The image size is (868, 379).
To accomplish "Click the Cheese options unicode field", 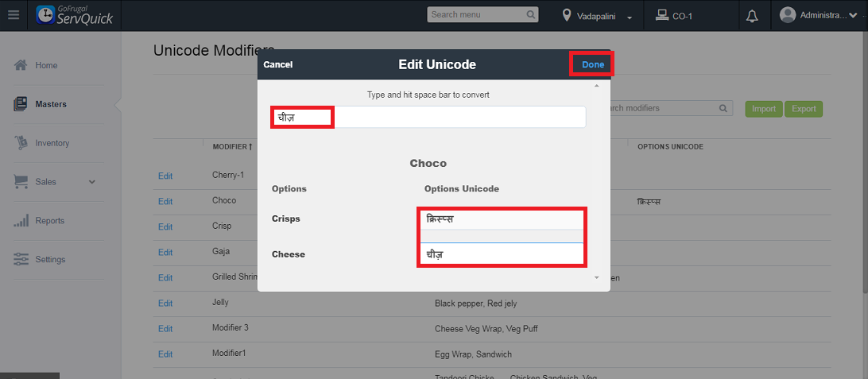I will click(502, 255).
